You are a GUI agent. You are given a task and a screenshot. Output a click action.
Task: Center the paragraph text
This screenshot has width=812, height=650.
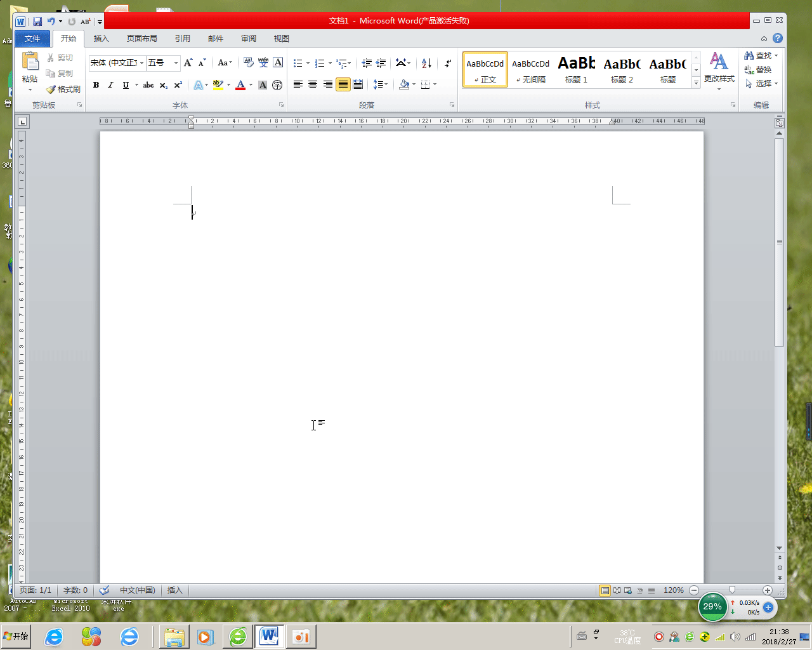click(x=313, y=84)
